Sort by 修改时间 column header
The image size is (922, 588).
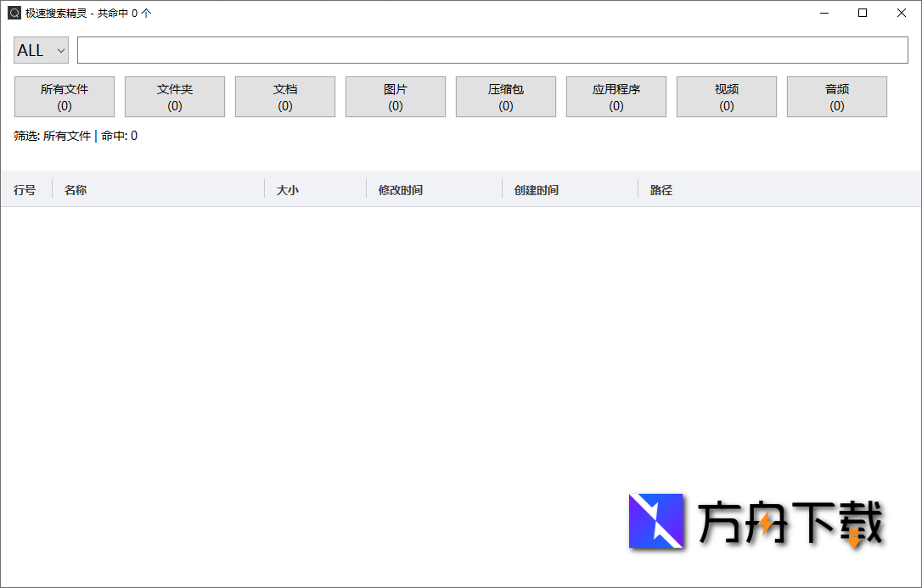coord(400,189)
